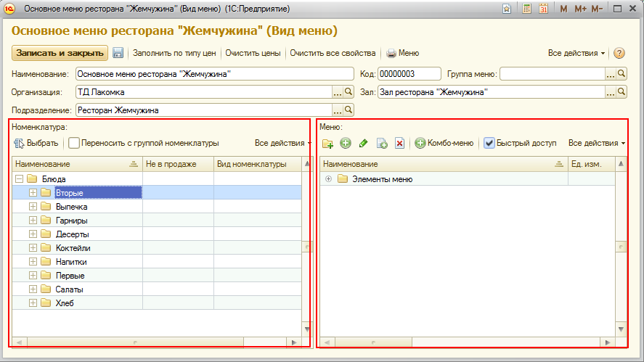The height and width of the screenshot is (362, 644).
Task: Click the Очистить цены command
Action: pyautogui.click(x=253, y=53)
